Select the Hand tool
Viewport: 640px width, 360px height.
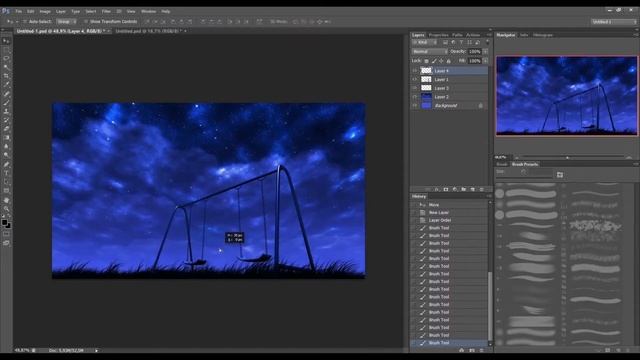click(x=6, y=200)
